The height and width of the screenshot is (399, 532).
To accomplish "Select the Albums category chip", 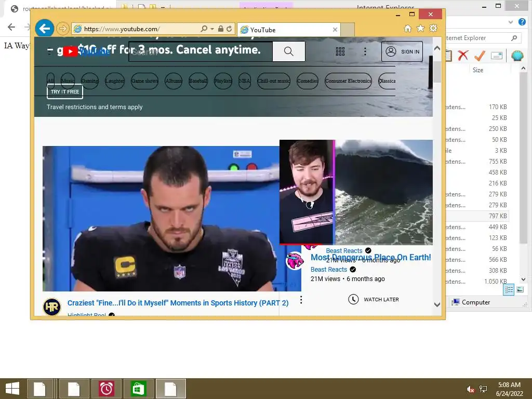I will click(x=174, y=81).
